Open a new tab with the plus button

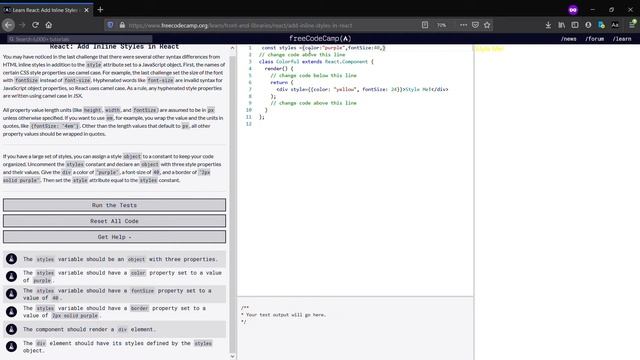point(100,9)
